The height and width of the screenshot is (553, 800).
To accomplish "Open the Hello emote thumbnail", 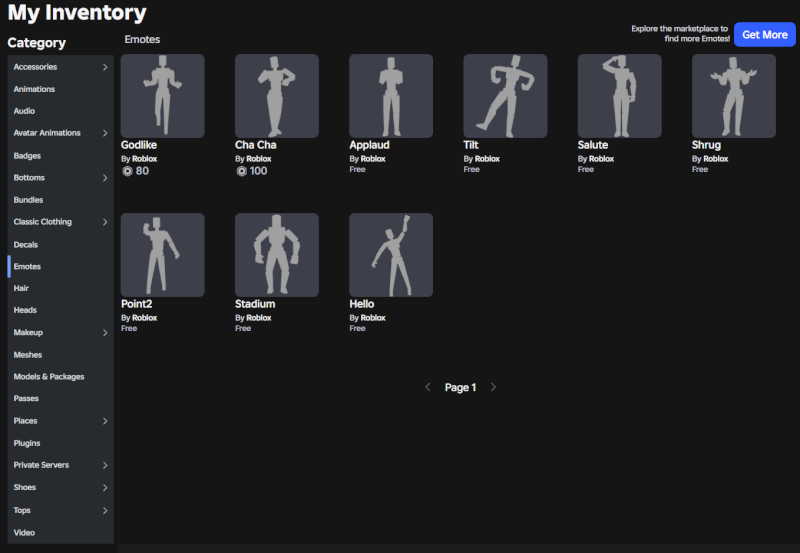I will 391,255.
